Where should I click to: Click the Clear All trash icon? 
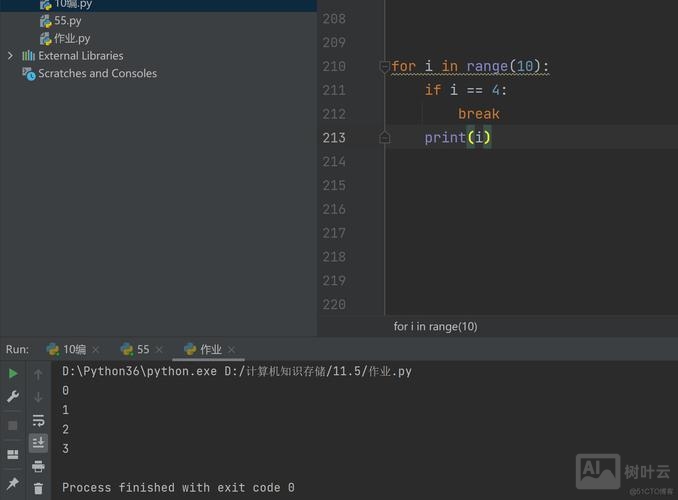(x=38, y=488)
